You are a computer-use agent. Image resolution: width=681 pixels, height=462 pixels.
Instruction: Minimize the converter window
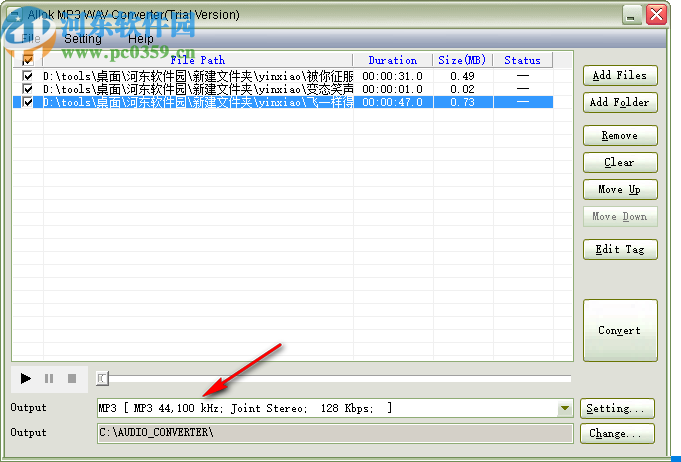632,15
